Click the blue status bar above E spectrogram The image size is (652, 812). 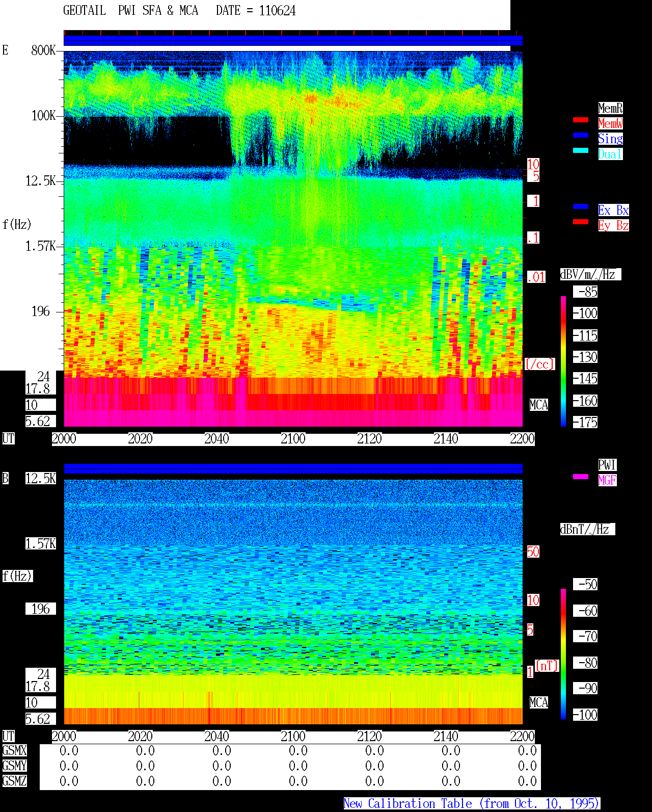(x=293, y=41)
